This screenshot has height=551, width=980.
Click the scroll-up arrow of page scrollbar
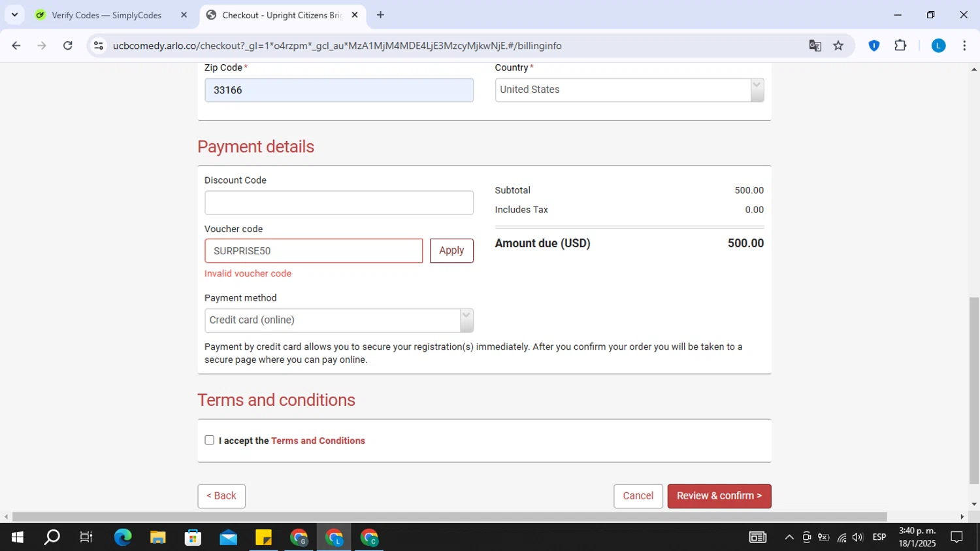tap(974, 69)
